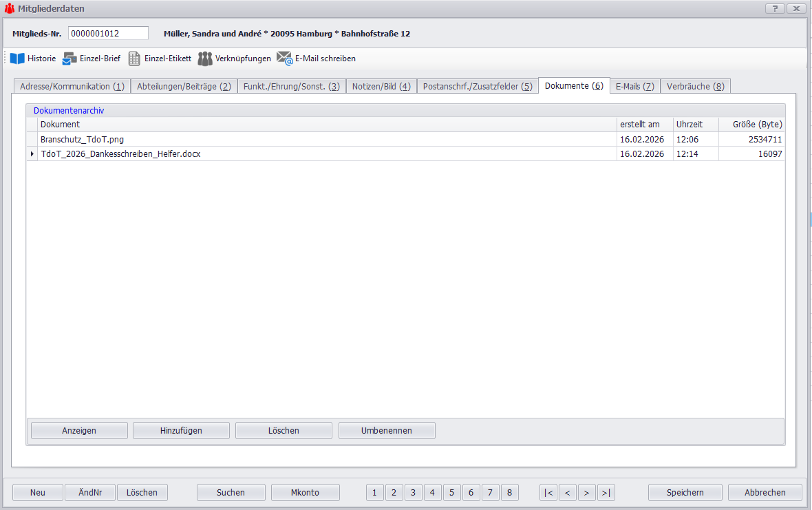812x510 pixels.
Task: Click Speichern to save member data
Action: pyautogui.click(x=685, y=492)
